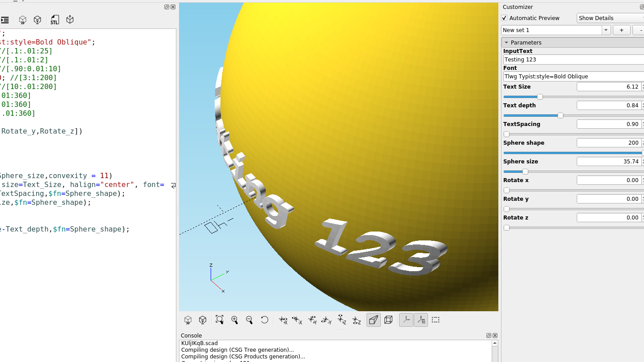Export the model as STL
644x362 pixels.
(x=54, y=20)
